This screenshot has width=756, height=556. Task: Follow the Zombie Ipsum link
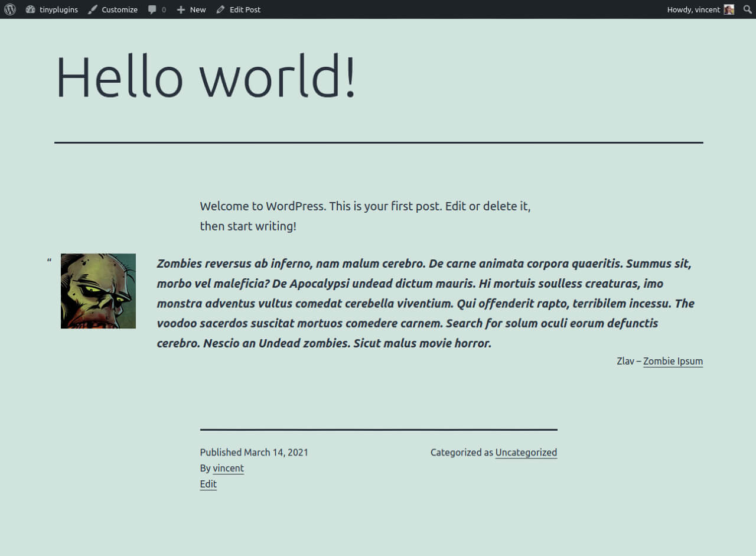673,361
